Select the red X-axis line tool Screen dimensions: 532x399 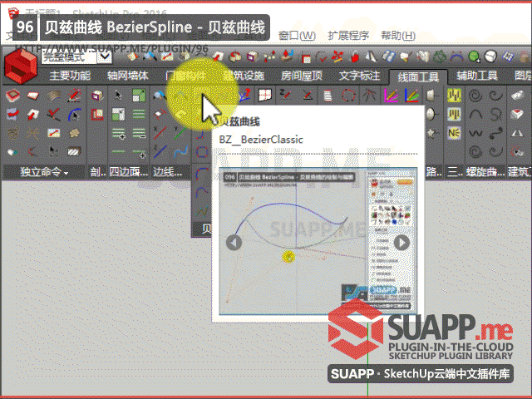pyautogui.click(x=160, y=133)
